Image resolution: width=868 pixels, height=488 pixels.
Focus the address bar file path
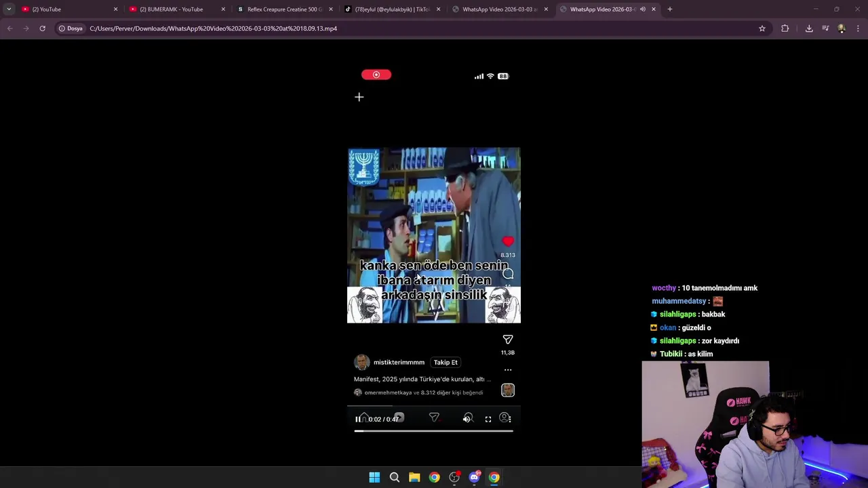pyautogui.click(x=213, y=28)
